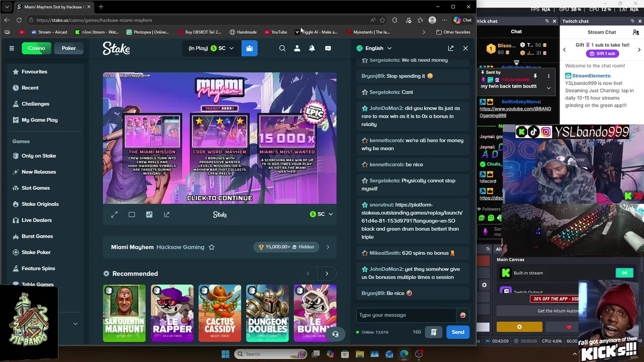Open settings gear under Main Canvas
Image resolution: width=644 pixels, height=362 pixels.
click(x=484, y=285)
